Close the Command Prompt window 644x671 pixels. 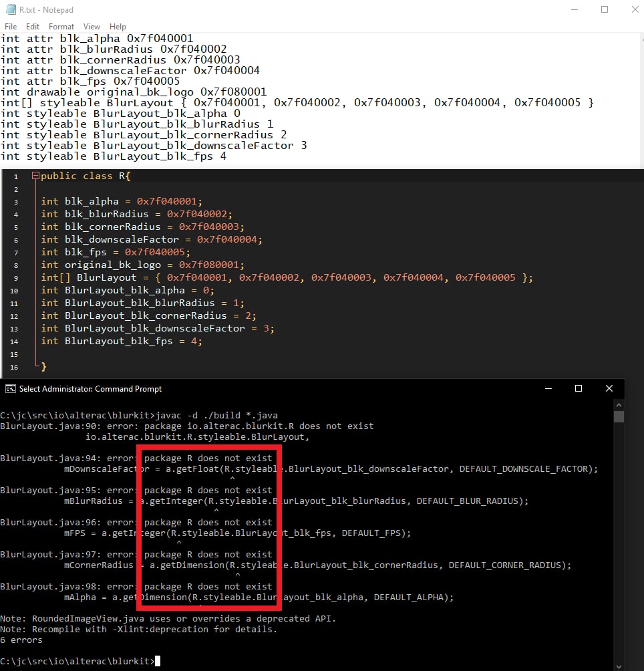(x=609, y=388)
